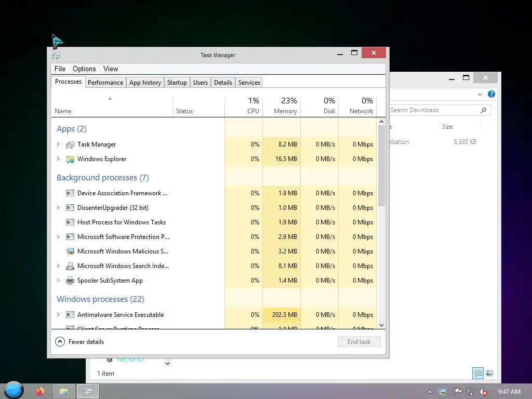
Task: Expand the Windows Explorer app row
Action: coord(58,159)
